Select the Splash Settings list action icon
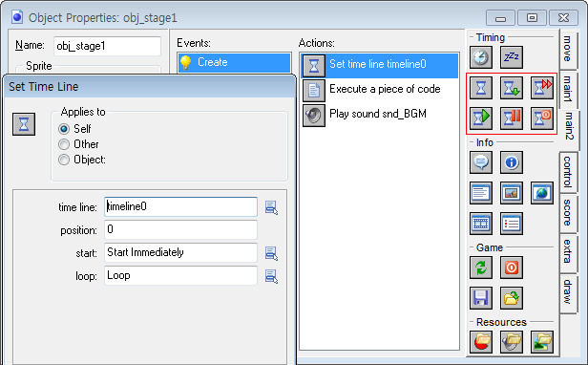The image size is (588, 365). click(512, 224)
